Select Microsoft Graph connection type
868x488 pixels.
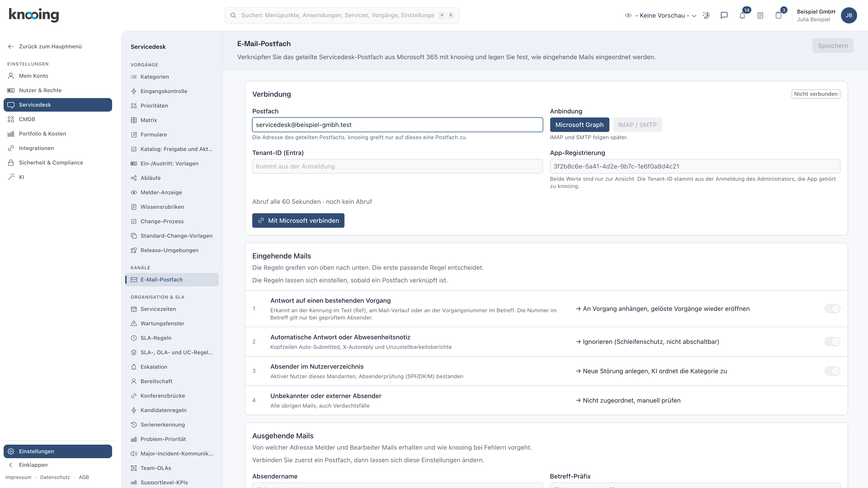point(580,125)
